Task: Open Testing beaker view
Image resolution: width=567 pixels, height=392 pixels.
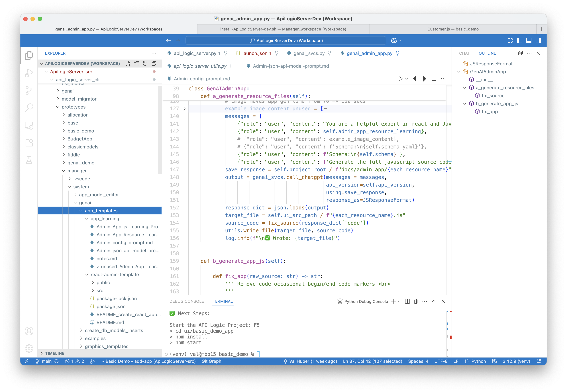Action: [29, 160]
